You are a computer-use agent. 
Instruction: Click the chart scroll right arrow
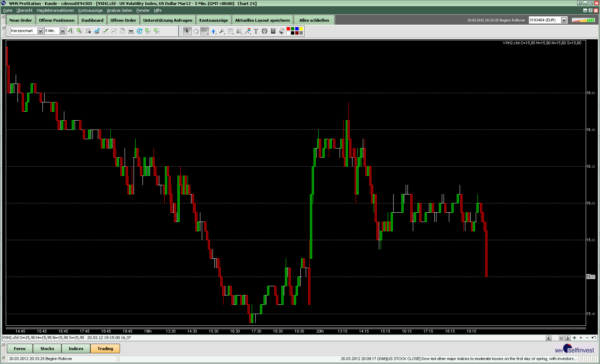[x=567, y=338]
